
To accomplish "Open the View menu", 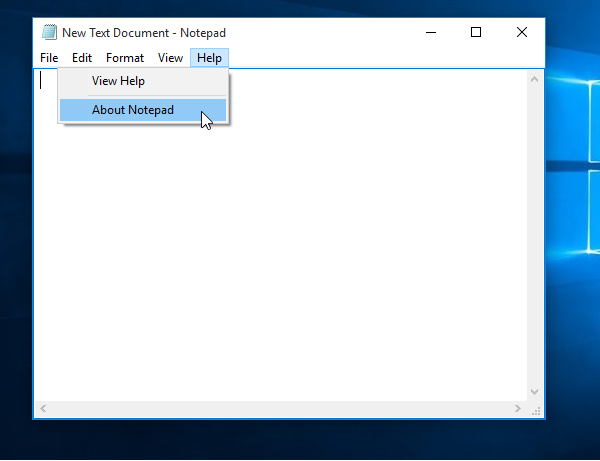I will pyautogui.click(x=170, y=58).
